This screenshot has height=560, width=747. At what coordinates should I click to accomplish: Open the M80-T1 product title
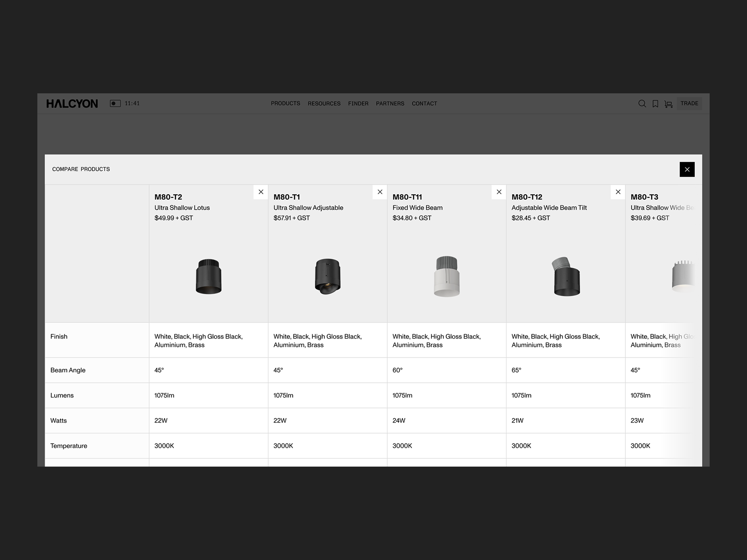[x=287, y=197]
